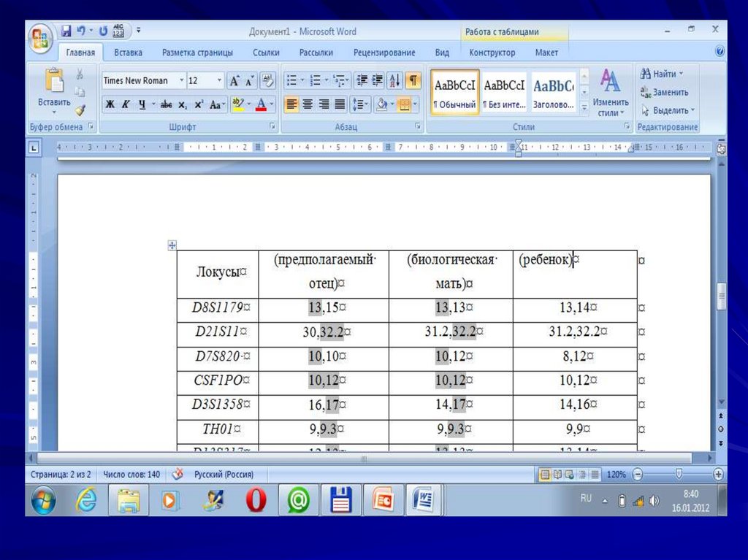Customize quick access toolbar dropdown
748x560 pixels.
(138, 31)
